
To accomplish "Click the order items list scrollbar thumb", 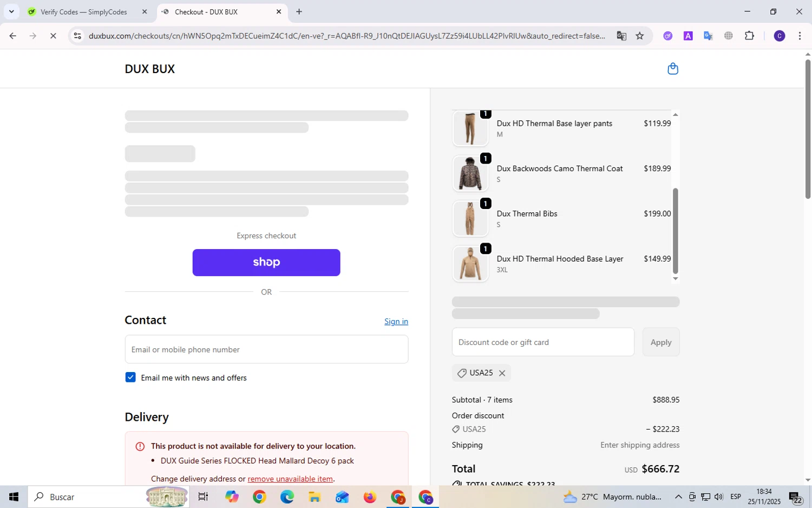I will 675,231.
